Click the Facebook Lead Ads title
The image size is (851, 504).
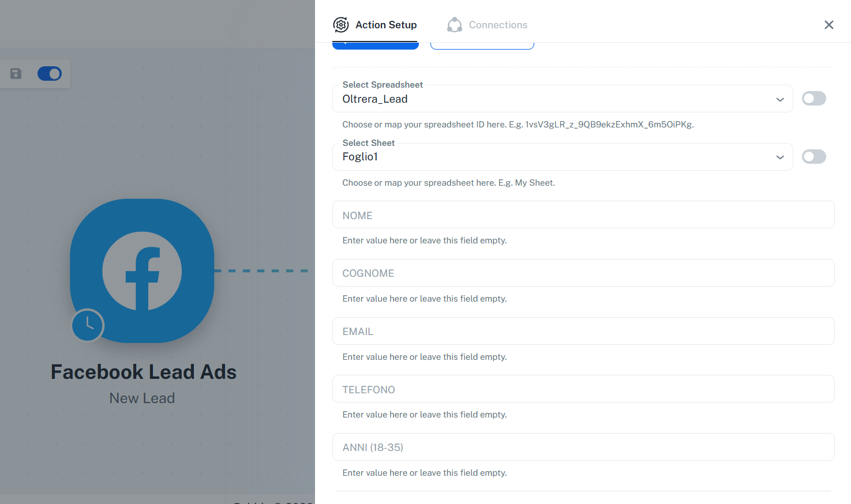point(144,372)
